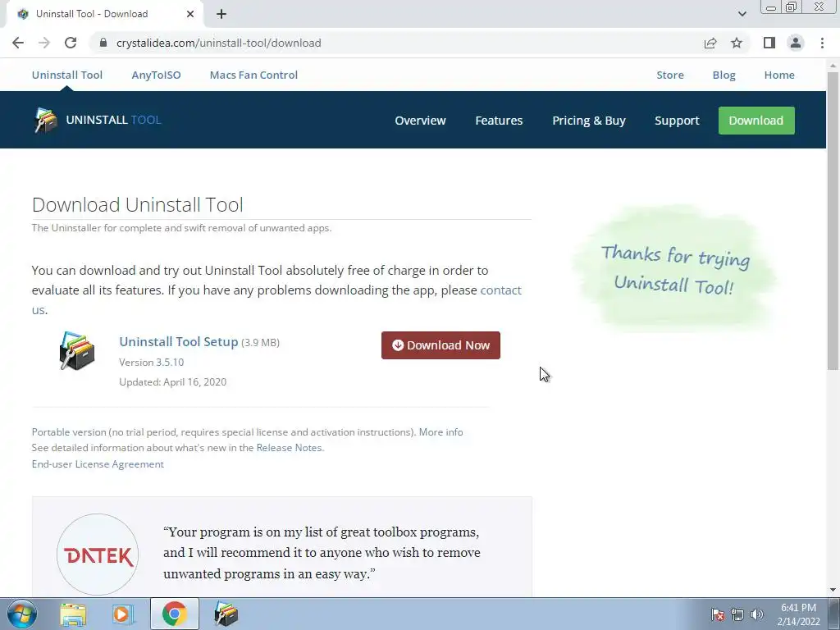This screenshot has height=630, width=840.
Task: Click the Updated: April 16, 2020 text
Action: coord(172,382)
